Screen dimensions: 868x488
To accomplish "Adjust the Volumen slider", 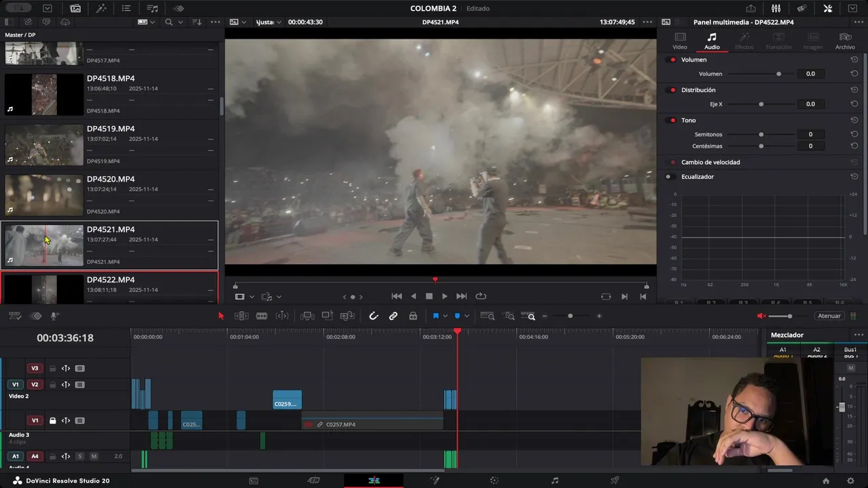I will (x=761, y=74).
